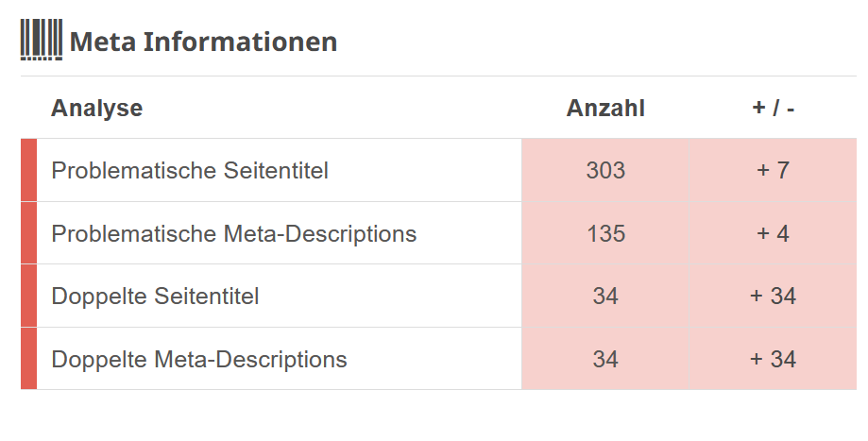Open Doppelte Meta-Descriptions analysis
The image size is (868, 441).
click(199, 360)
